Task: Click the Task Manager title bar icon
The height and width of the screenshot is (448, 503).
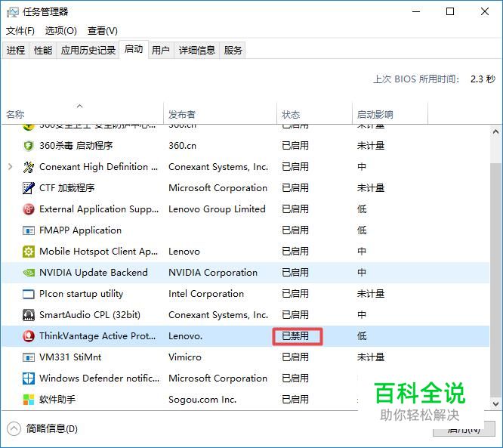Action: [x=13, y=12]
